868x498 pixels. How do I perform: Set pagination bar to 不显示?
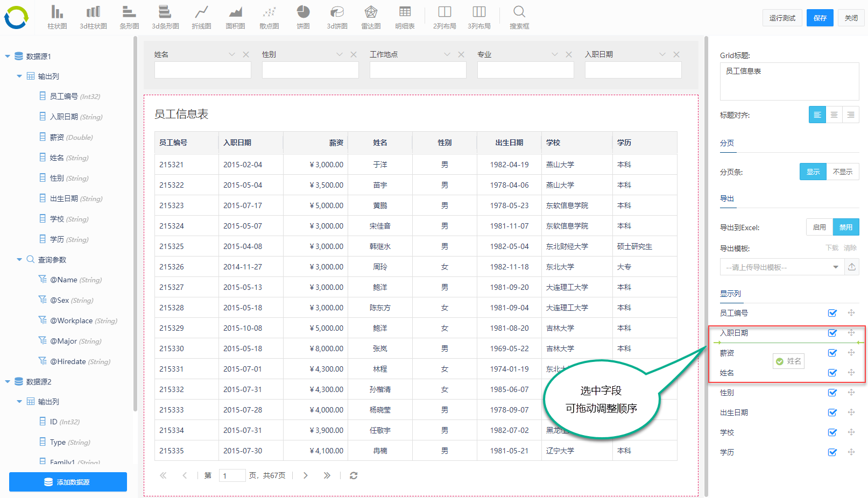coord(843,172)
